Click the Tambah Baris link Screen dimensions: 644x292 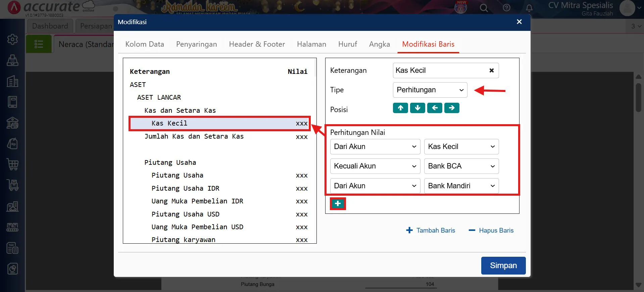[x=431, y=231]
